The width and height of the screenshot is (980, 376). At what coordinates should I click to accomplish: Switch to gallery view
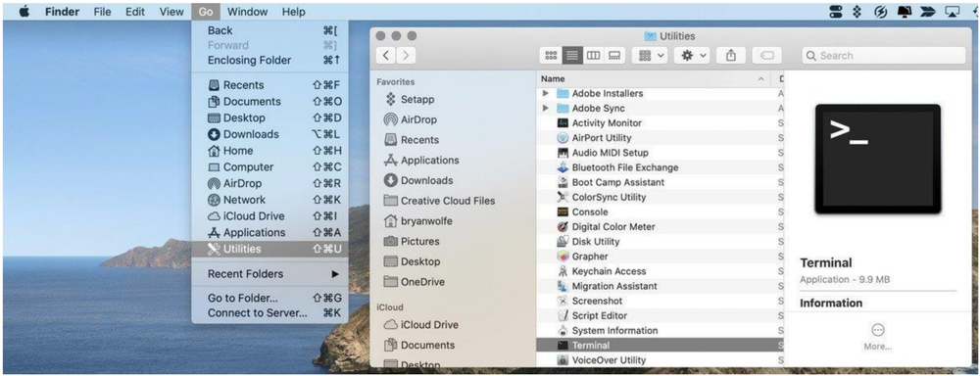click(x=614, y=56)
